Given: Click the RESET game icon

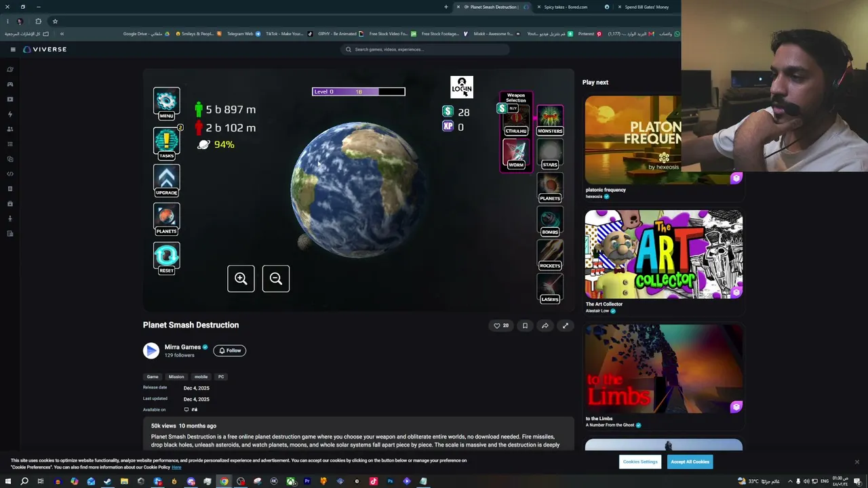Looking at the screenshot, I should [166, 258].
